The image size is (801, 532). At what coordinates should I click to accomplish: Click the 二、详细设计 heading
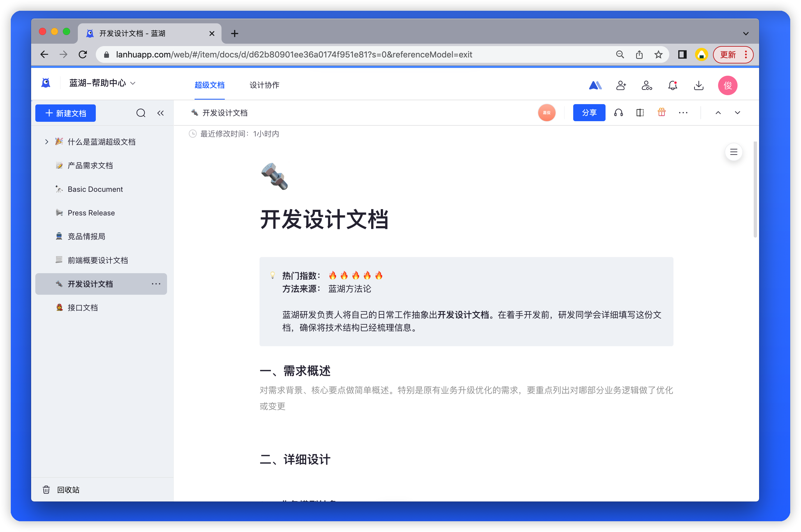coord(295,460)
